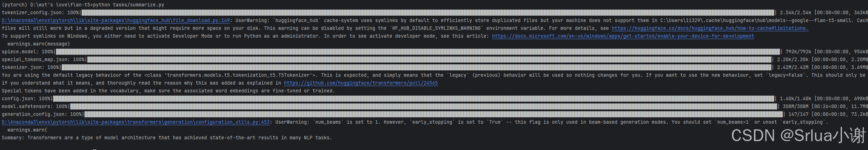
Task: Click the generation_config.json progress bar
Action: tap(434, 114)
